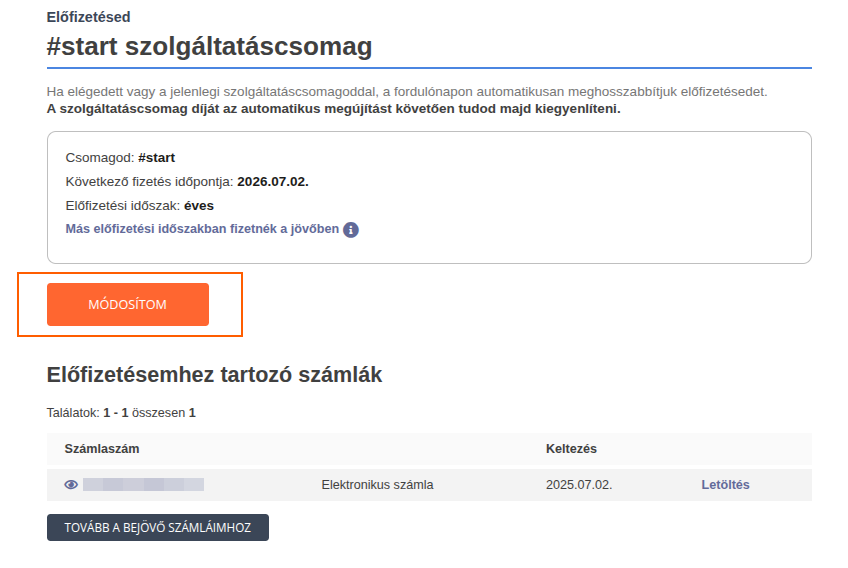Select the blurred invoice number in the table

tap(143, 485)
